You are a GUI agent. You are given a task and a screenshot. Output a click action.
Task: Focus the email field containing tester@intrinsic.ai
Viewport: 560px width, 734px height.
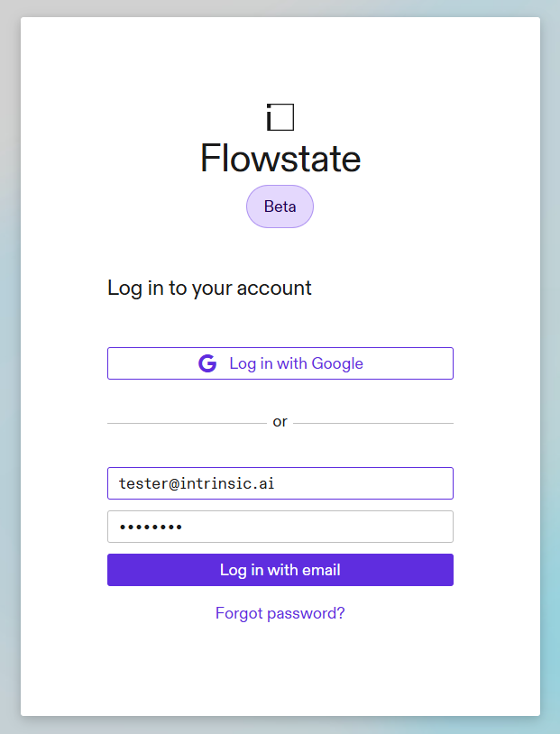tap(280, 483)
